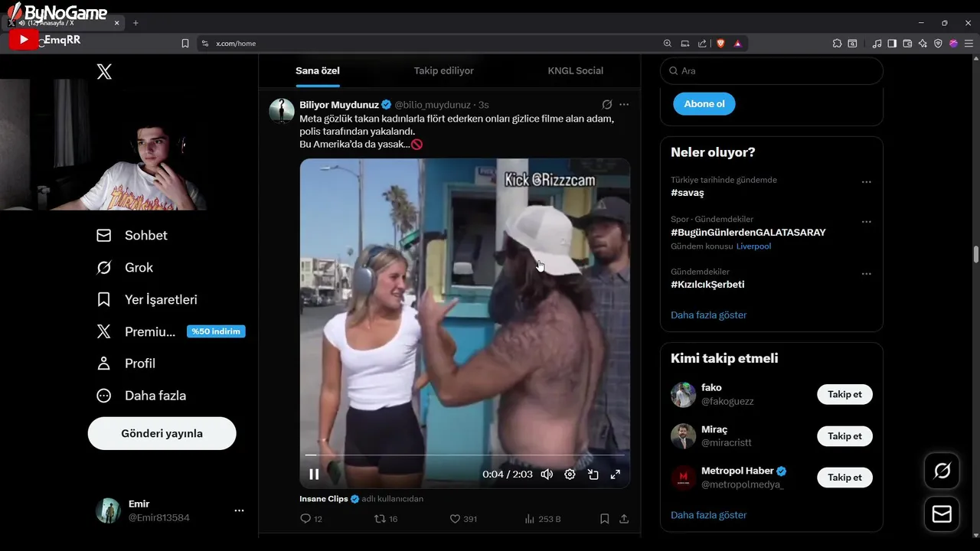This screenshot has height=551, width=980.
Task: Click the Grok icon on the post
Action: point(607,105)
